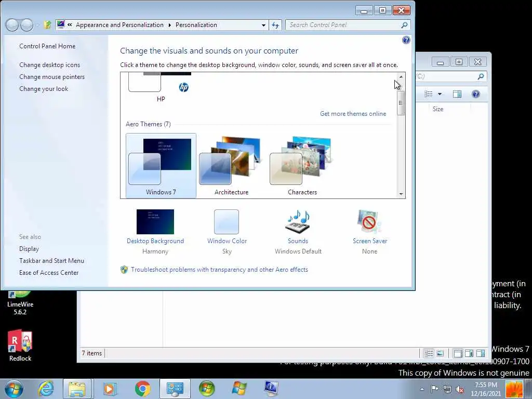Image resolution: width=532 pixels, height=399 pixels.
Task: Toggle middle pane layout icon in Explorer status bar
Action: coord(469,353)
